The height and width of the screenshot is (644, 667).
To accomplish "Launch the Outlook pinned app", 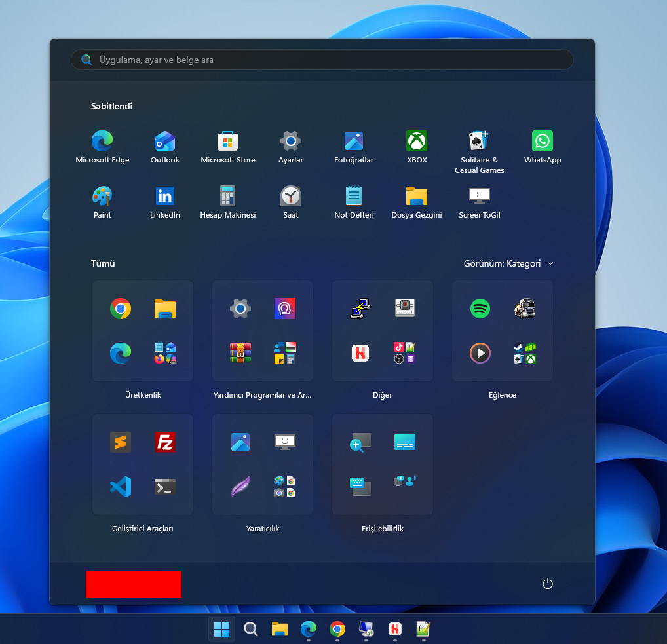I will click(x=165, y=147).
